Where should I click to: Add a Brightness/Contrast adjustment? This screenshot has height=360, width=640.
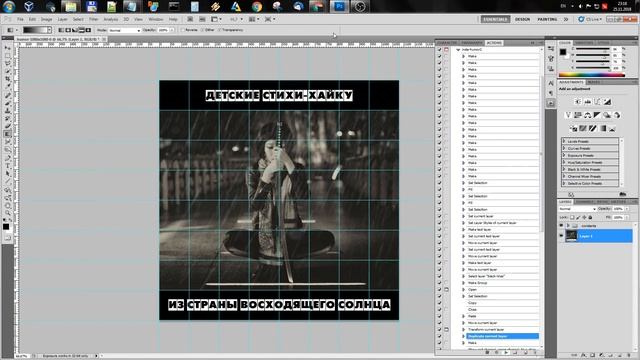click(x=578, y=102)
